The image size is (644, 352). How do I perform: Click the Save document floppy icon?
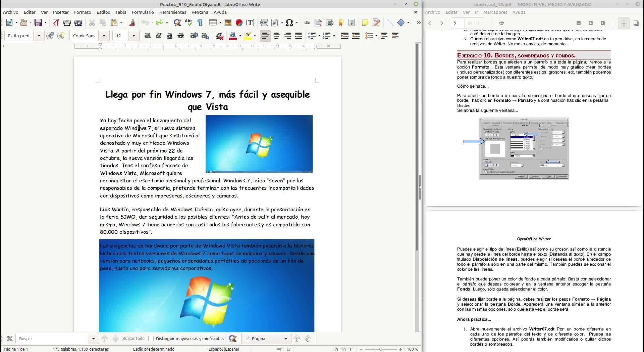38,23
